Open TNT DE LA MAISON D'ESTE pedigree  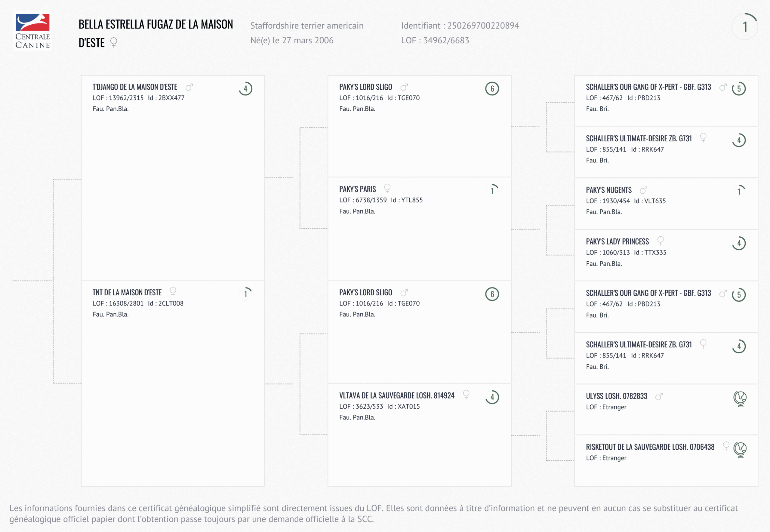pos(127,293)
